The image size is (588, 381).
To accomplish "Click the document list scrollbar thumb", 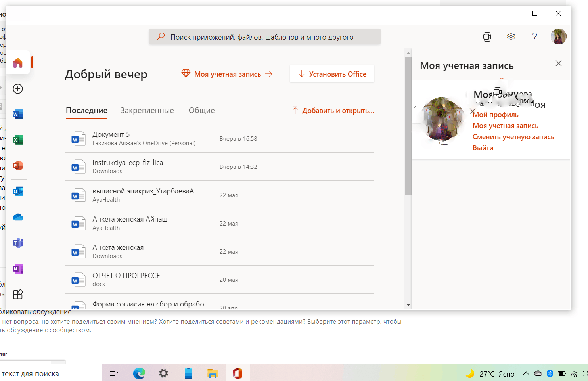I will click(408, 126).
